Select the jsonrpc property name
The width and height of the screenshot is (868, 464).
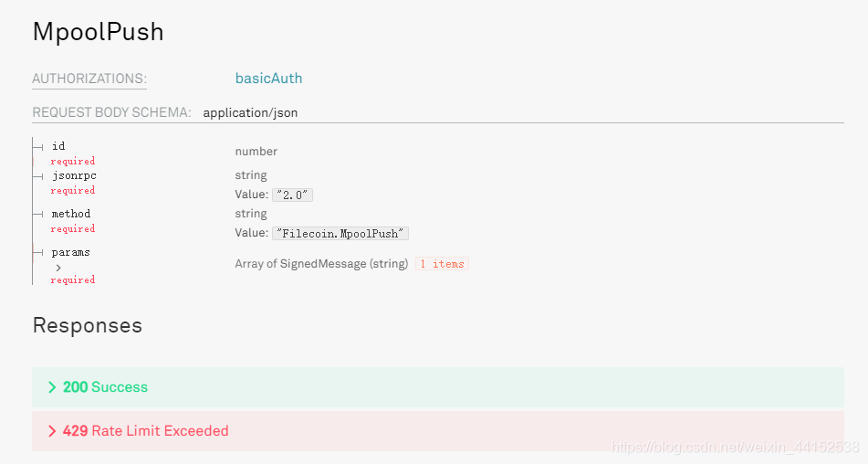tap(74, 175)
